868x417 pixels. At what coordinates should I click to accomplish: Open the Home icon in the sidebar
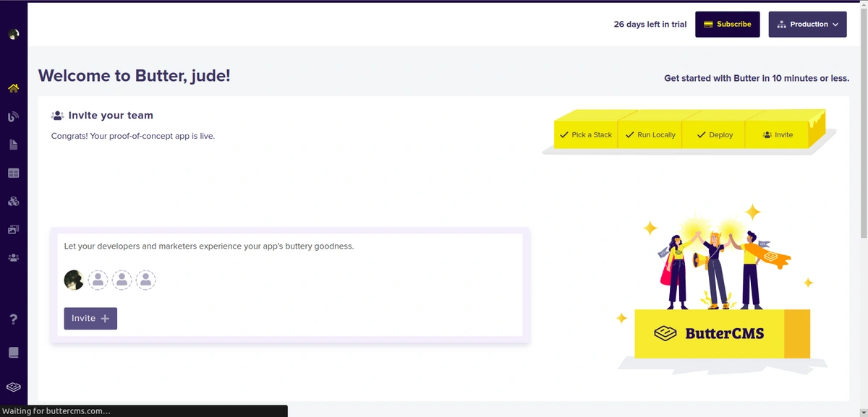[13, 88]
